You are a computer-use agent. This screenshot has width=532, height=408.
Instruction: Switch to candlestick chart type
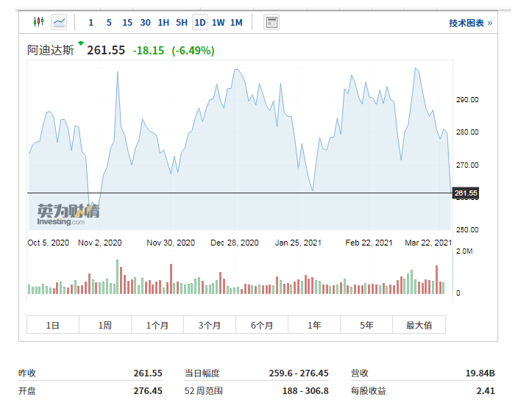pyautogui.click(x=39, y=22)
